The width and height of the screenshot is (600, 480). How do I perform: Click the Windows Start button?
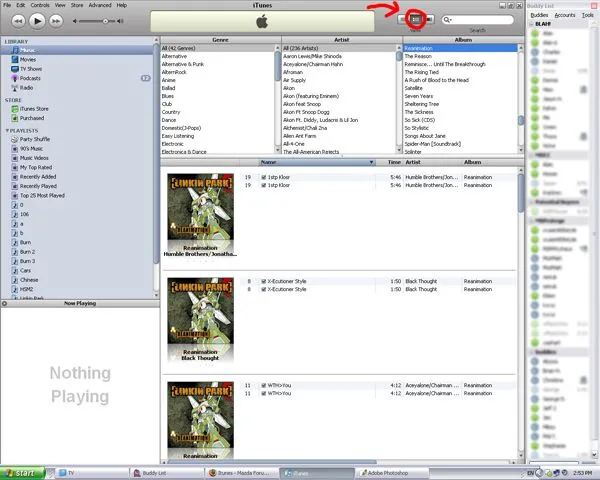click(x=22, y=472)
